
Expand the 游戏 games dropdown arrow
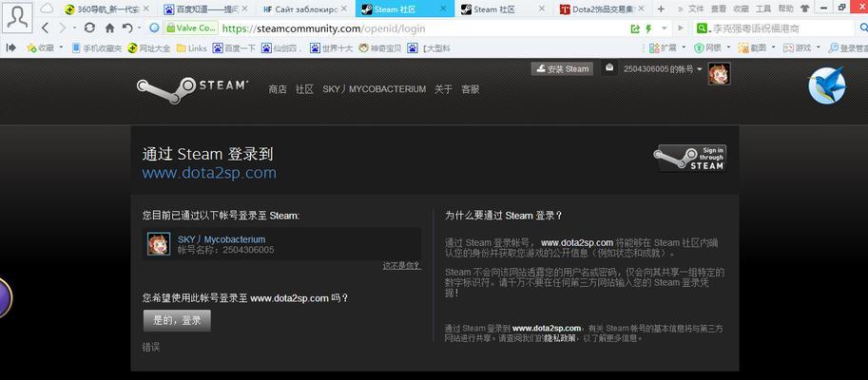pos(819,48)
